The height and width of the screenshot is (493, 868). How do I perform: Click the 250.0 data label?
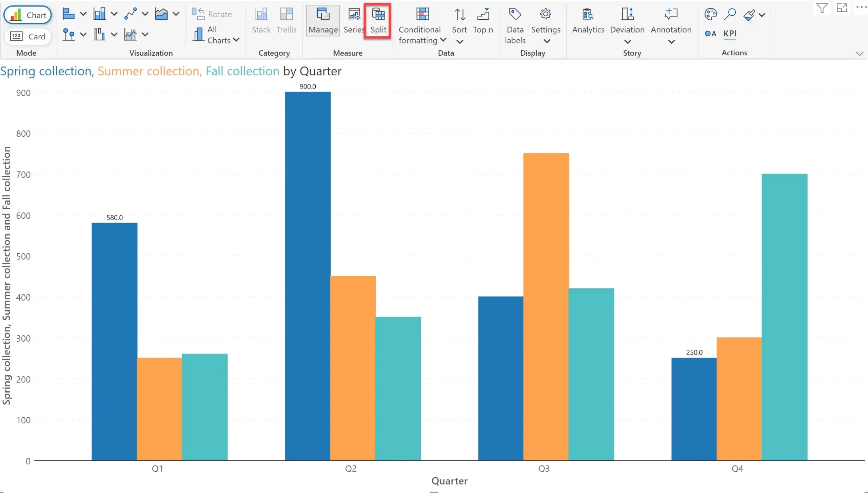(694, 353)
